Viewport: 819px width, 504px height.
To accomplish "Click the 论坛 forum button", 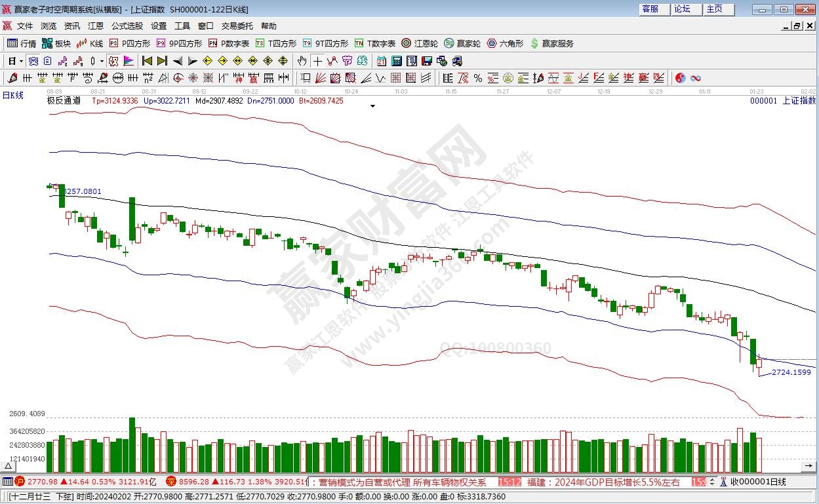I will (x=682, y=9).
